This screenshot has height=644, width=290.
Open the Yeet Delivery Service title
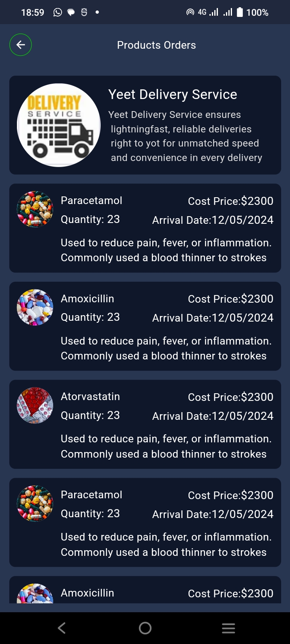(x=172, y=95)
